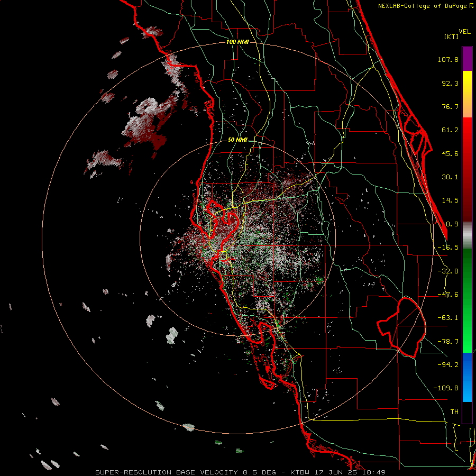Viewport: 476px width, 476px height.
Task: Click the Super-Resolution Base Velocity caption
Action: [241, 472]
